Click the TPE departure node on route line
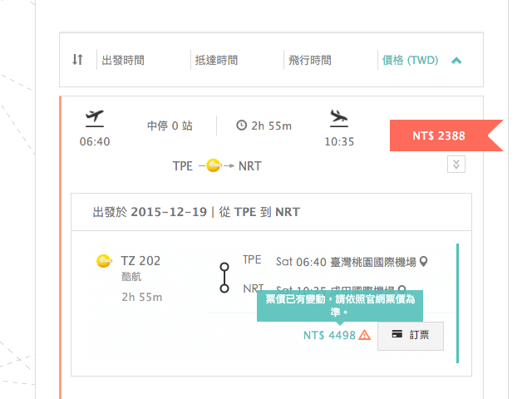532x399 pixels. pos(224,268)
